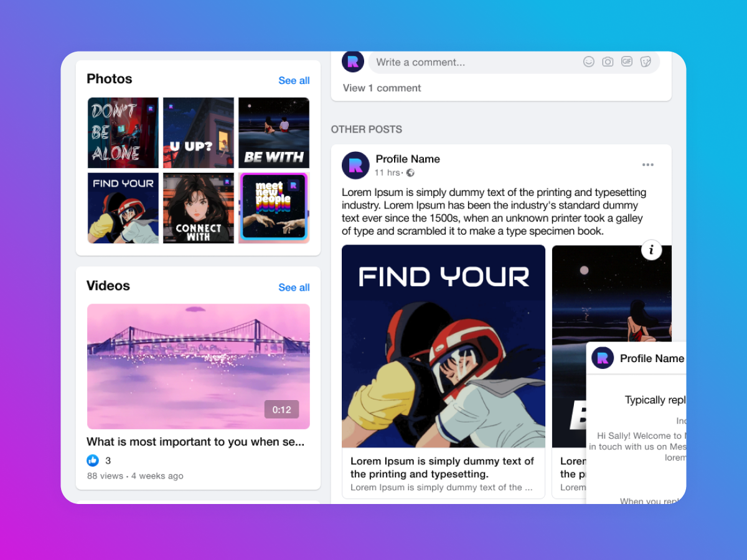
Task: Play the pink bridge video
Action: pyautogui.click(x=198, y=366)
